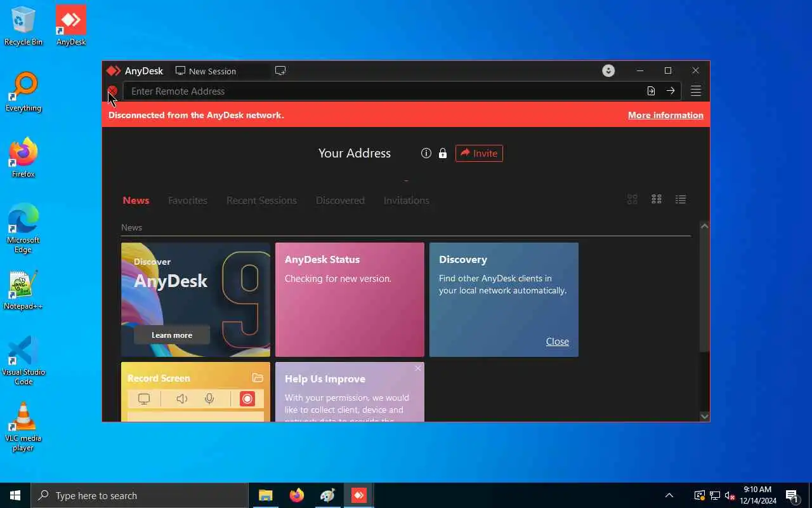Click the taskbar search box

140,495
